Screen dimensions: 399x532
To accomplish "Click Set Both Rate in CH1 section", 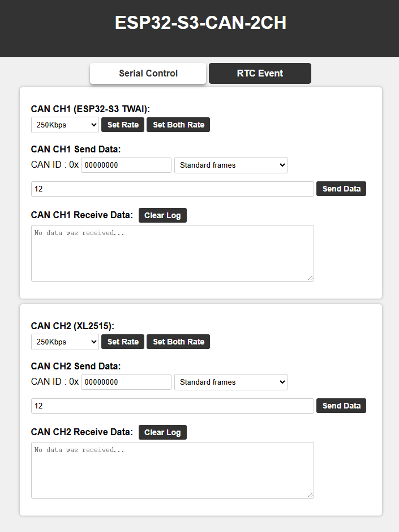I will (x=178, y=125).
